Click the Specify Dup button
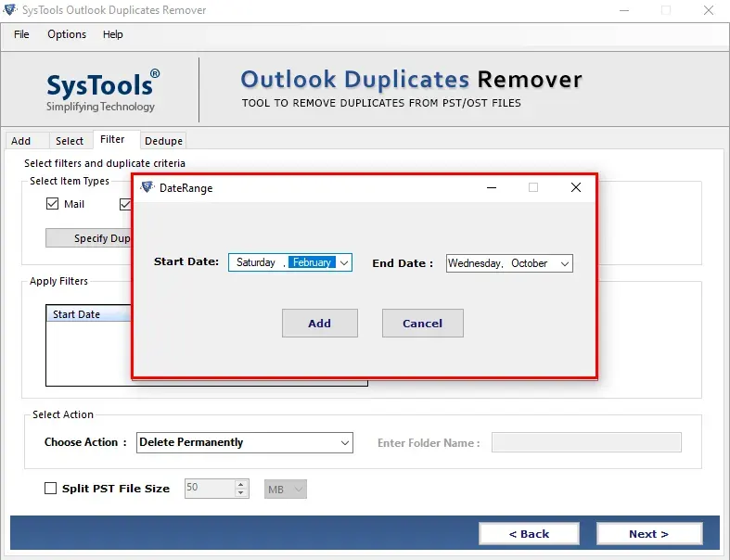Image resolution: width=730 pixels, height=560 pixels. click(x=88, y=238)
